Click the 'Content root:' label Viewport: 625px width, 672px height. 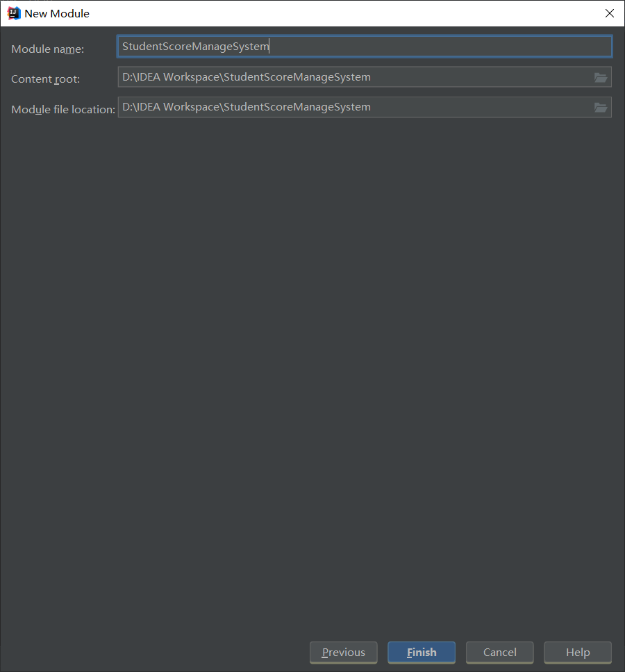coord(45,79)
